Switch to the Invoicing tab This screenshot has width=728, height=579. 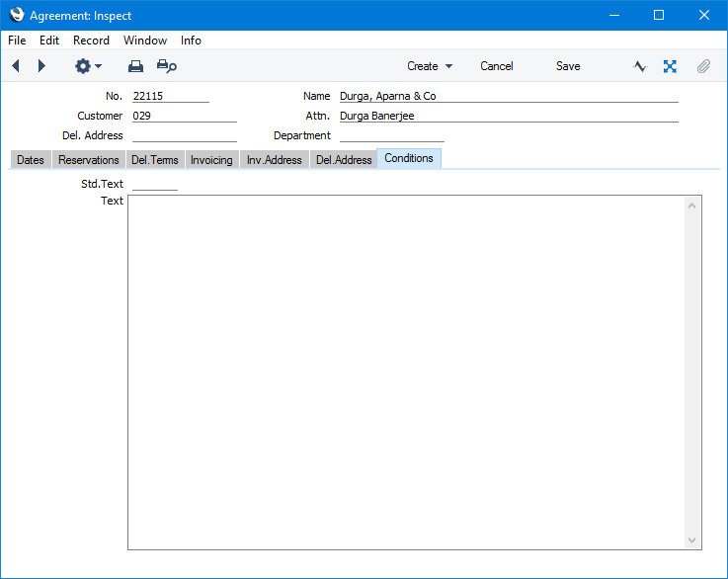tap(211, 160)
